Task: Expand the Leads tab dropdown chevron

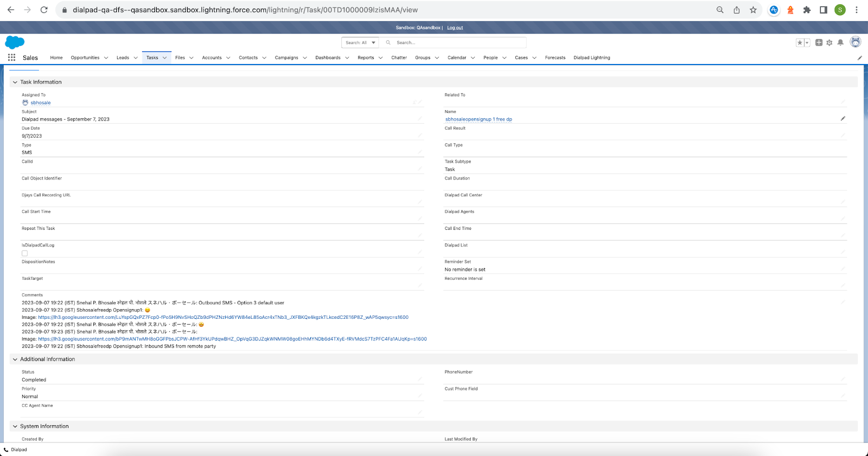Action: pyautogui.click(x=136, y=58)
